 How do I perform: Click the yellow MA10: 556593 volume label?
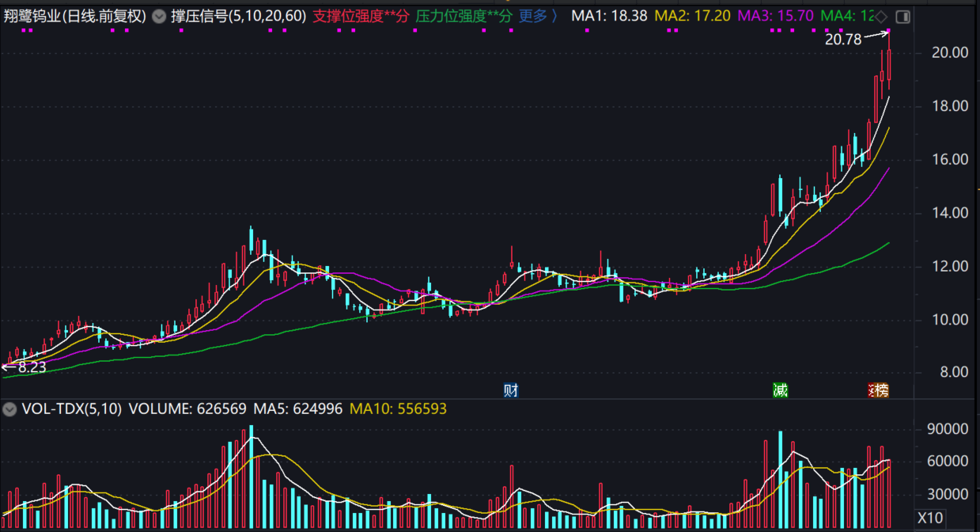coord(399,409)
